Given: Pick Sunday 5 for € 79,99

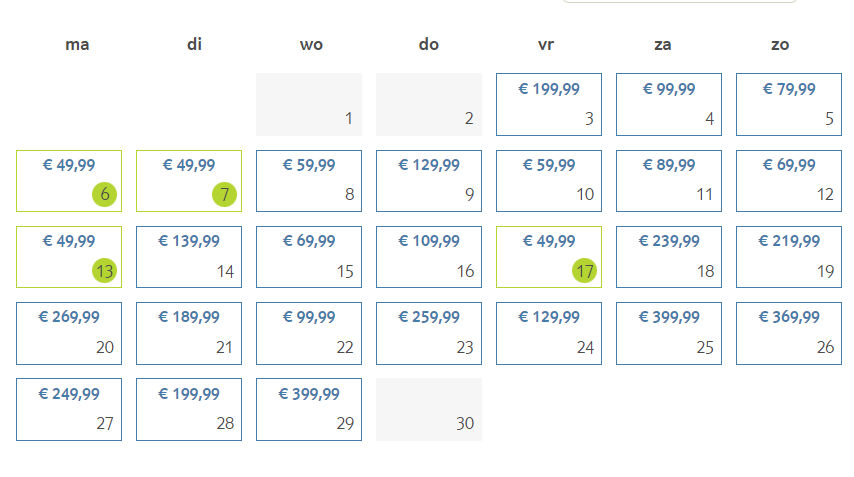Looking at the screenshot, I should tap(789, 105).
